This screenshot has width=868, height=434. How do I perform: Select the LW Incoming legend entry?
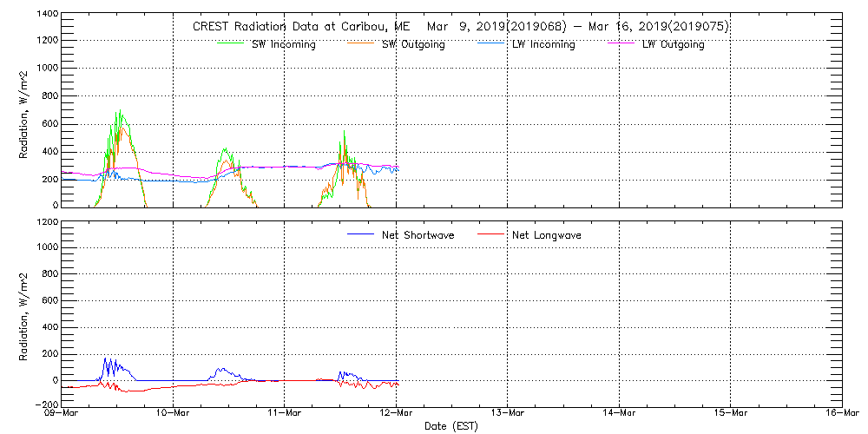coord(542,44)
